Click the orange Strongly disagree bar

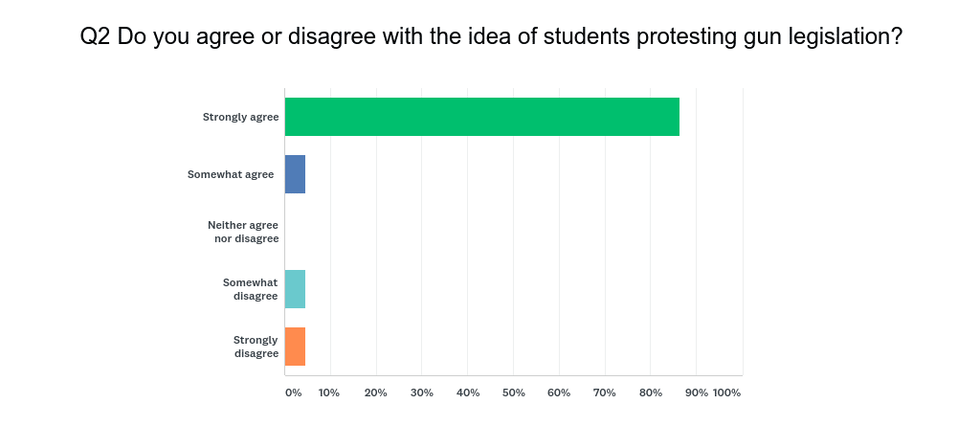click(296, 347)
